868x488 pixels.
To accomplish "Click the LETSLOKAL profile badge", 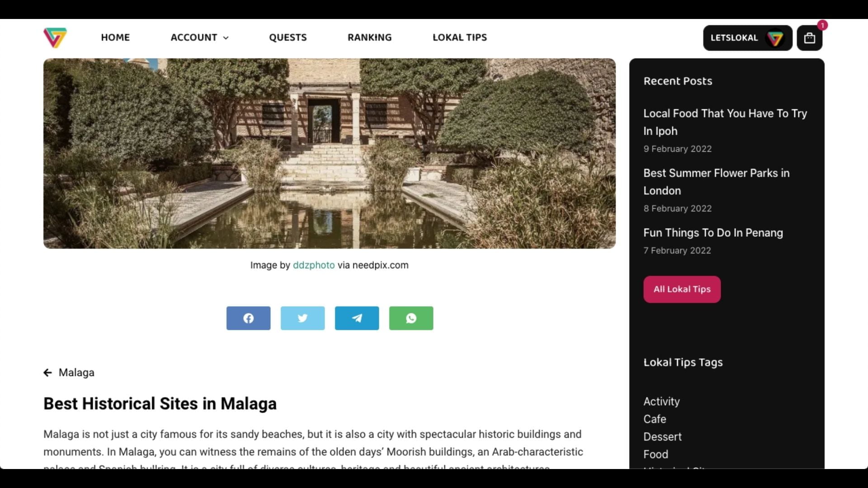I will [x=747, y=38].
